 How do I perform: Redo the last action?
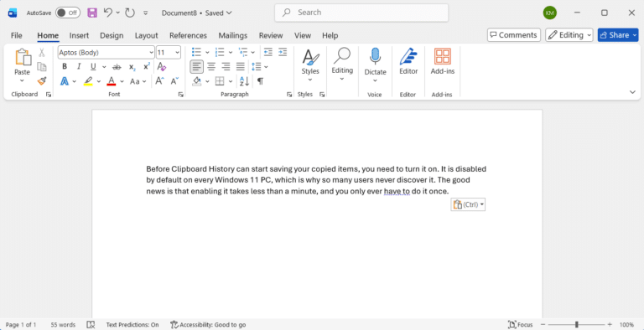click(x=130, y=13)
